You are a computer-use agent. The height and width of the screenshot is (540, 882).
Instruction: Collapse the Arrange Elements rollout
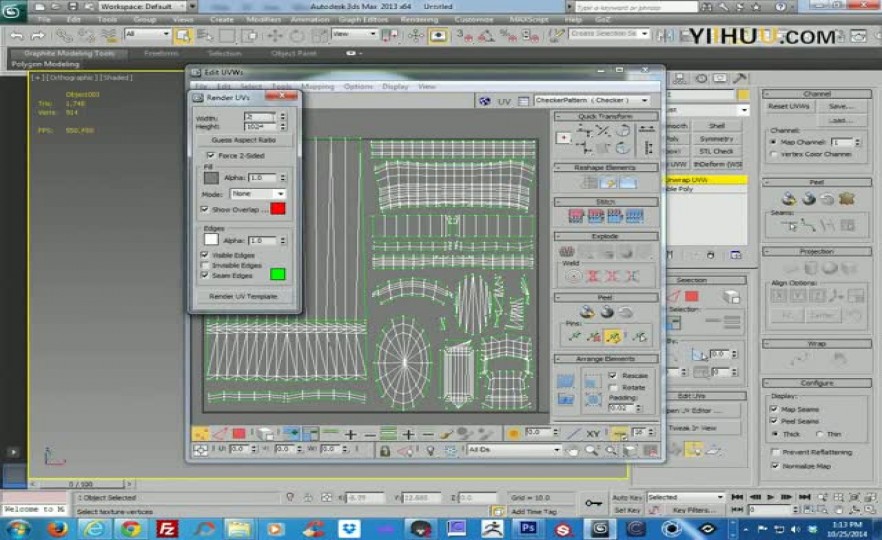point(605,359)
